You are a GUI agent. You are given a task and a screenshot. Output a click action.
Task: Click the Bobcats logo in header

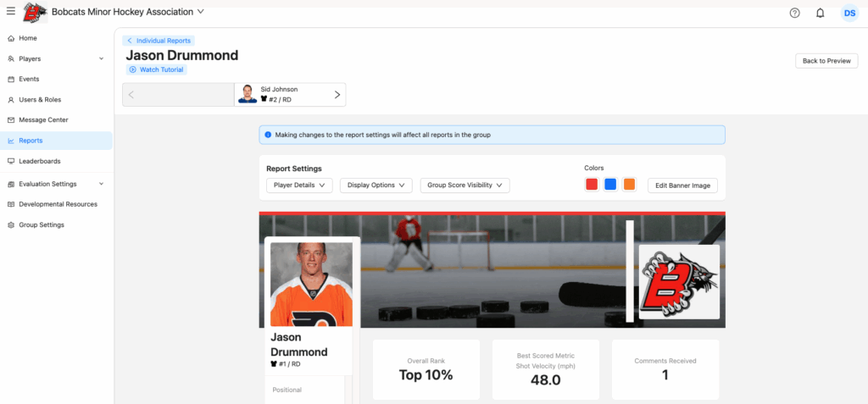34,12
